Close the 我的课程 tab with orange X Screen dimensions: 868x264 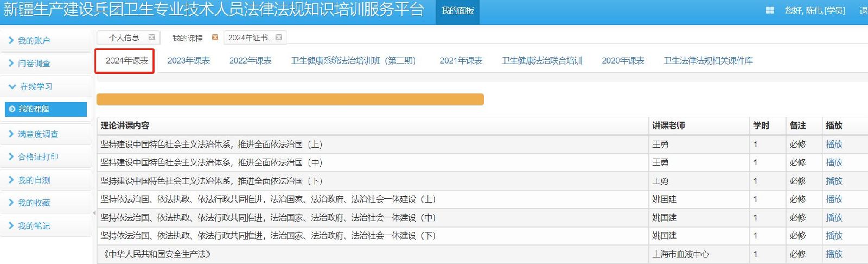pos(215,37)
